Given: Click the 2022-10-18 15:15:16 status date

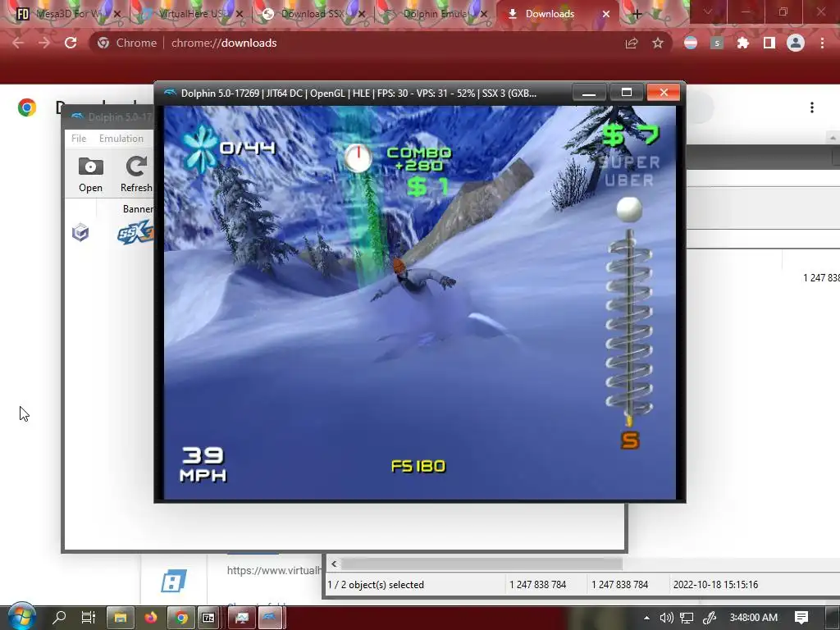Looking at the screenshot, I should pos(715,585).
